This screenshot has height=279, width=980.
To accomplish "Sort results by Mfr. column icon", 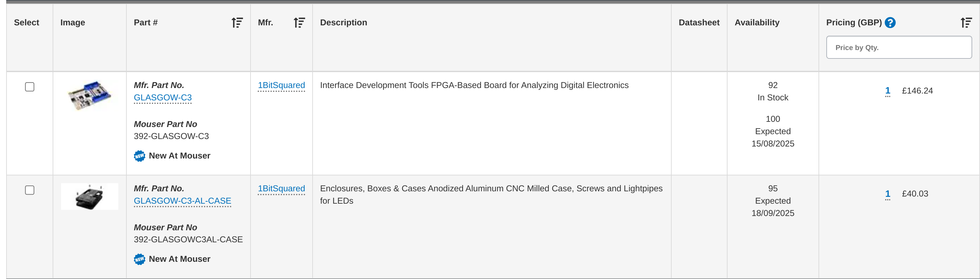I will click(x=299, y=23).
